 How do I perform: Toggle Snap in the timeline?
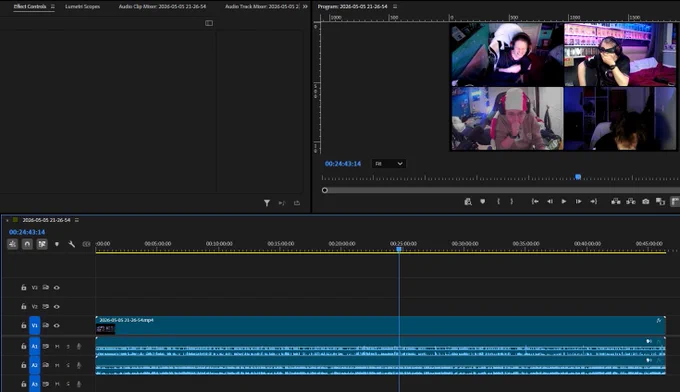point(27,244)
